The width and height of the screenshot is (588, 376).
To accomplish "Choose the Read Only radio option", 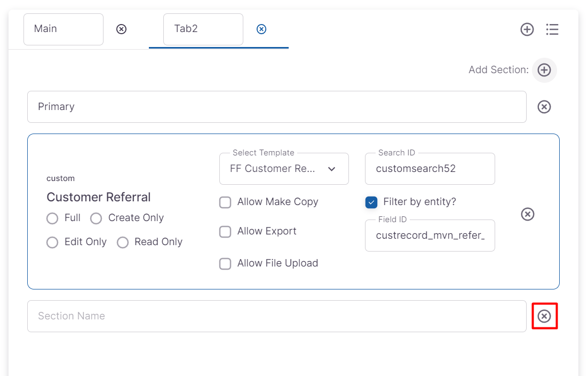I will click(x=123, y=242).
